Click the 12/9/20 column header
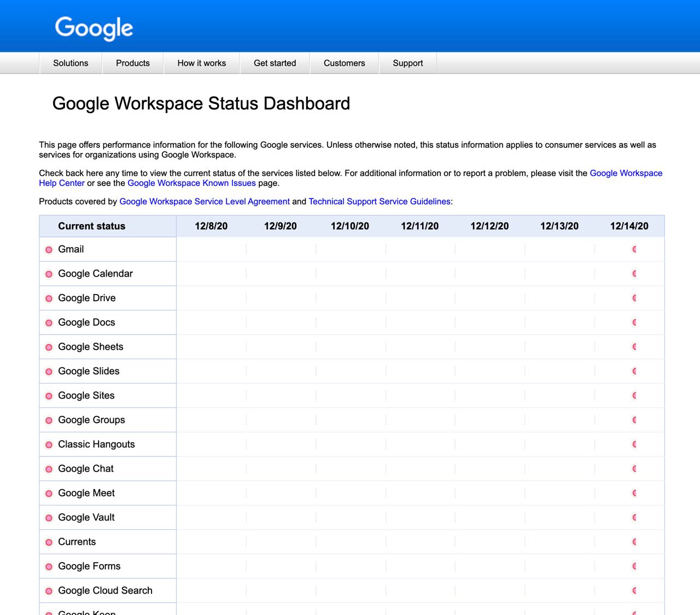Screen dimensions: 700x615 tap(281, 226)
